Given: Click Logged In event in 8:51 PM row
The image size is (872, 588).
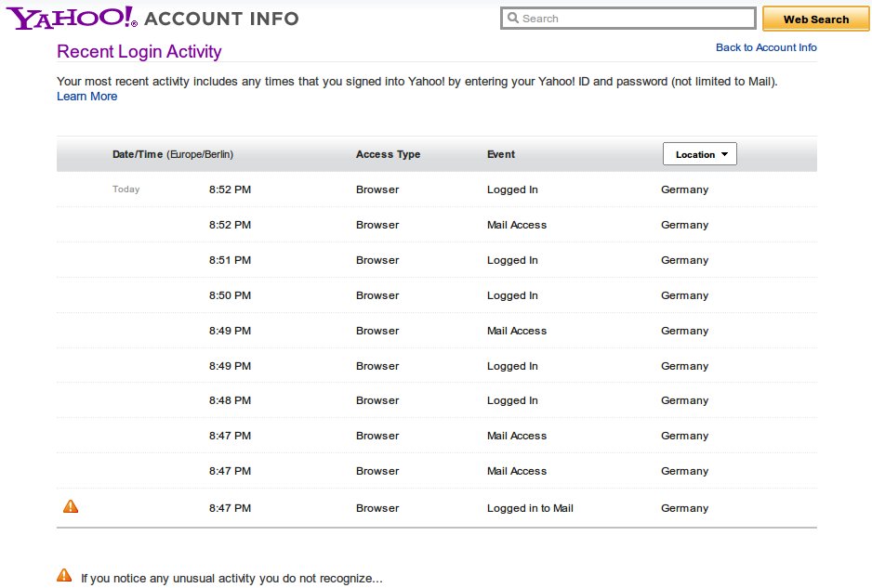Looking at the screenshot, I should [x=512, y=260].
